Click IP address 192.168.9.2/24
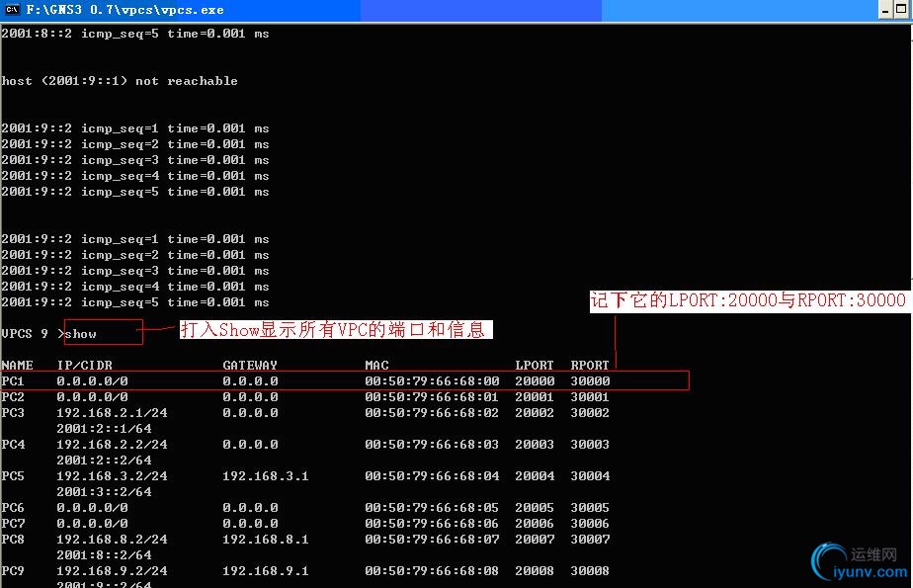The image size is (913, 588). click(x=112, y=570)
